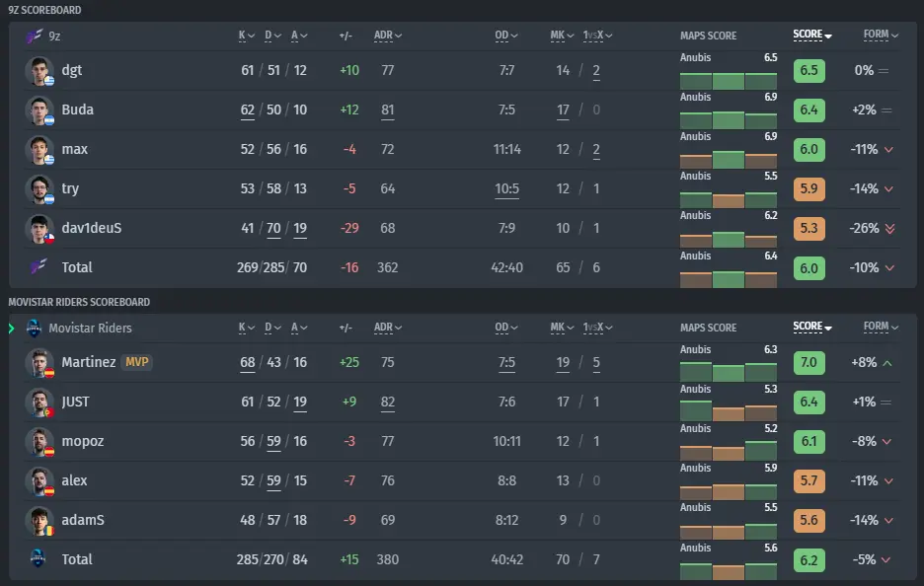Open Buda's player name link

(x=78, y=110)
